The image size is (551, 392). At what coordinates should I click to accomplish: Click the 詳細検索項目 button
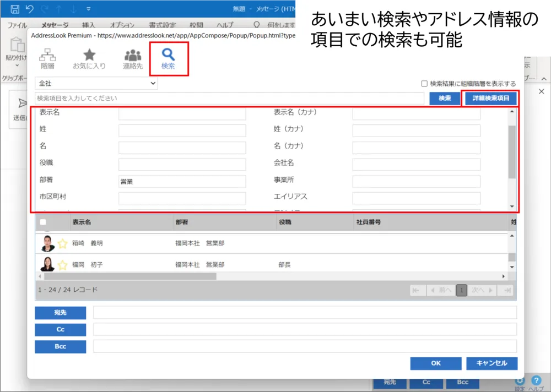pyautogui.click(x=490, y=99)
